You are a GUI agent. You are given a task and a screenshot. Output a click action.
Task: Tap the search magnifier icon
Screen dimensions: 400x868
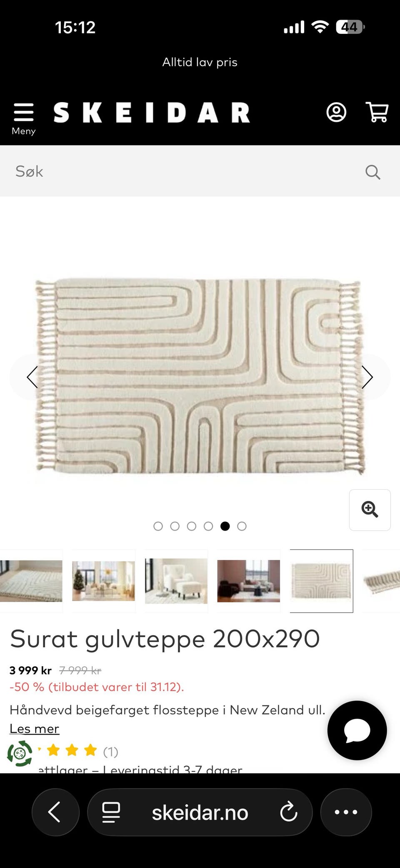coord(372,171)
